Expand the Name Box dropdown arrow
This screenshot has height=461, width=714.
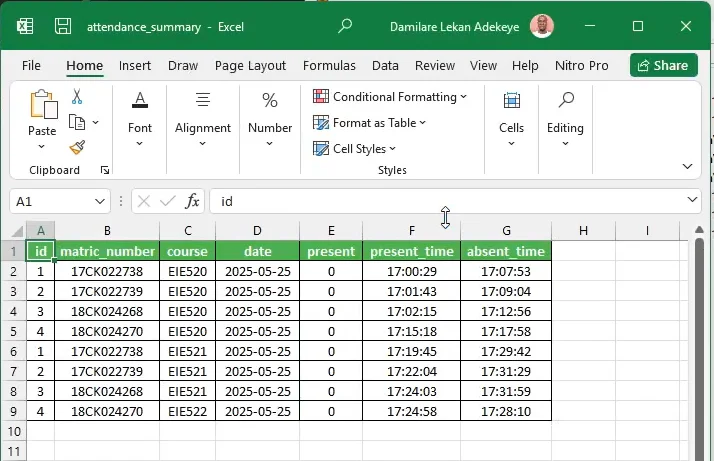pyautogui.click(x=100, y=201)
